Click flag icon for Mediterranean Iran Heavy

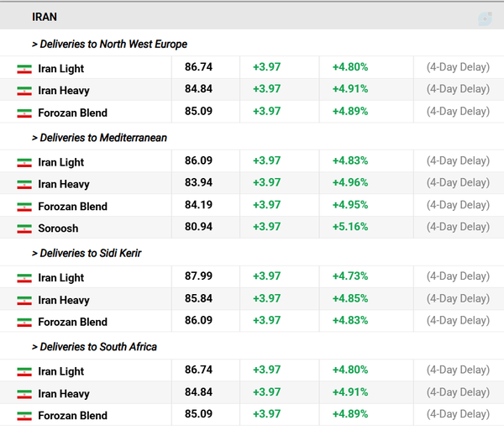click(24, 185)
